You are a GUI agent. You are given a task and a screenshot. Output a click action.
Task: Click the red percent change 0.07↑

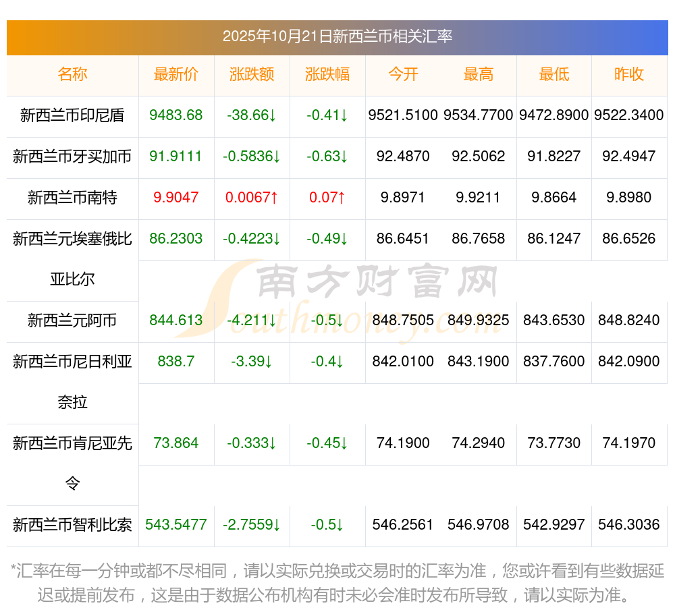[327, 198]
